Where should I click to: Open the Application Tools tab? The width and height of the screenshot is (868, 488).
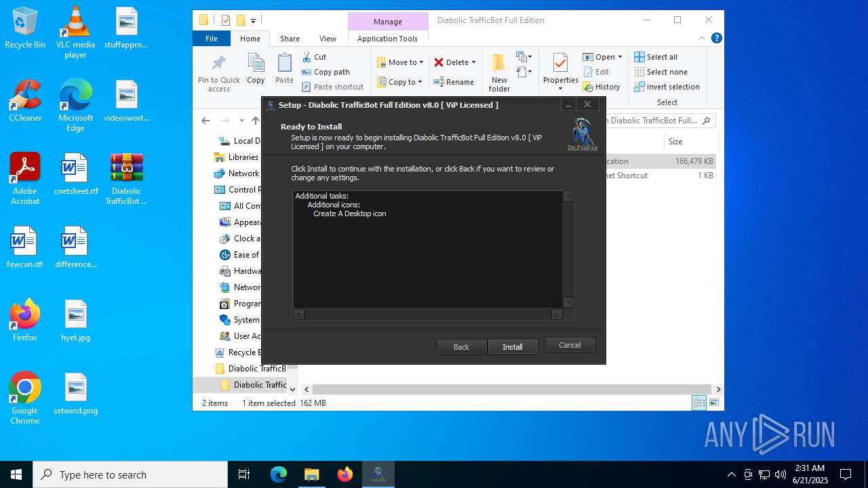tap(387, 39)
